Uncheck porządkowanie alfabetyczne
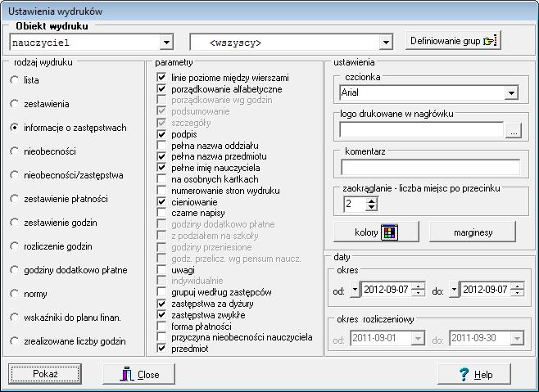The width and height of the screenshot is (539, 392). point(161,88)
